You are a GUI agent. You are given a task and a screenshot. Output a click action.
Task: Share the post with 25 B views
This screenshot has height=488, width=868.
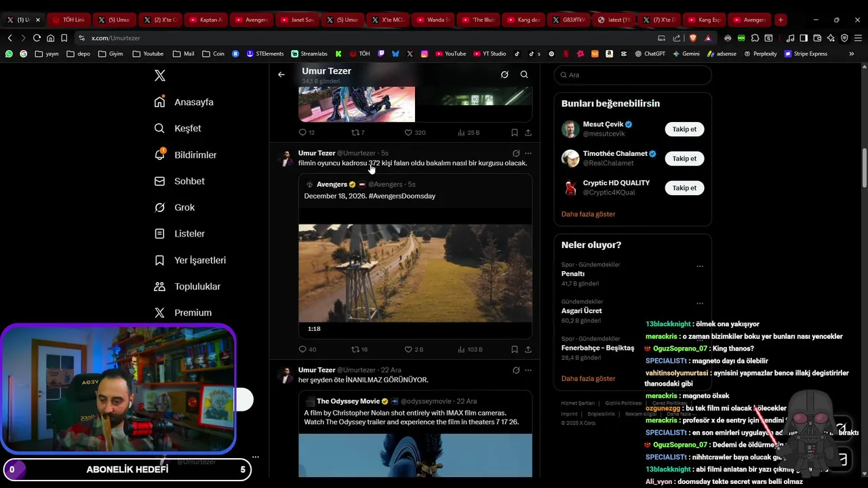(x=528, y=133)
